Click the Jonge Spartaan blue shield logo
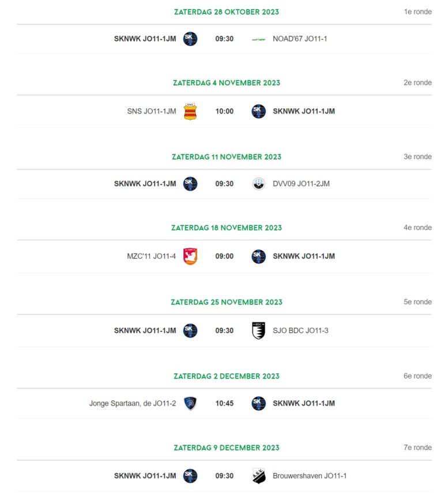The image size is (448, 496). pos(190,403)
